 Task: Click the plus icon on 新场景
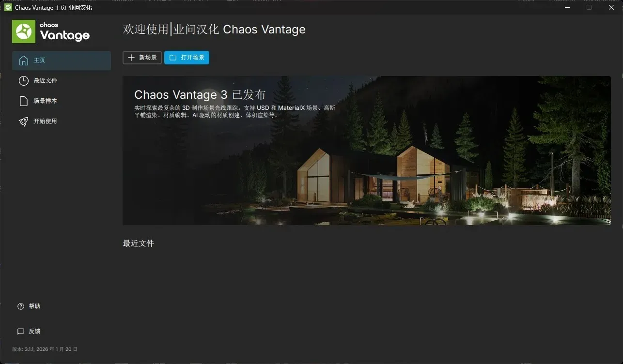[x=131, y=58]
